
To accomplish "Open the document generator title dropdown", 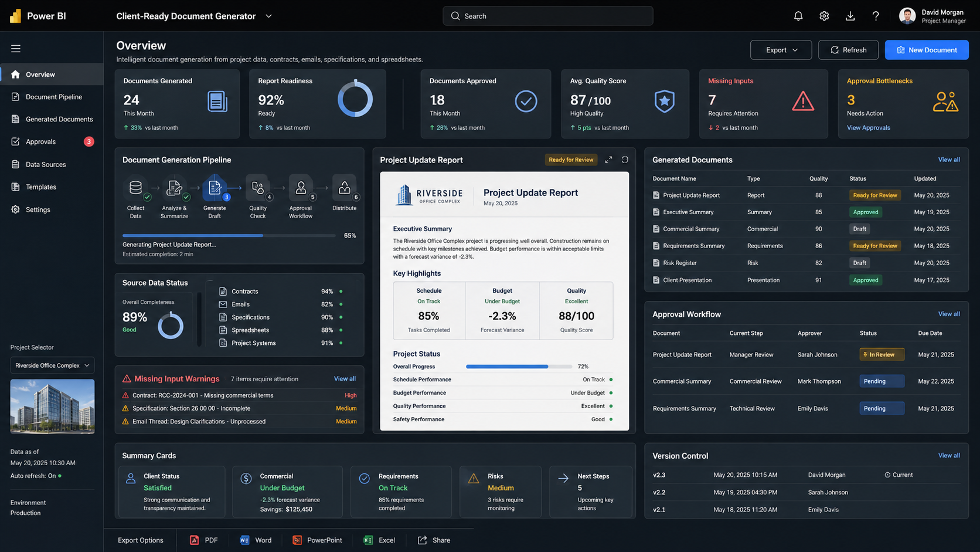I will (269, 16).
